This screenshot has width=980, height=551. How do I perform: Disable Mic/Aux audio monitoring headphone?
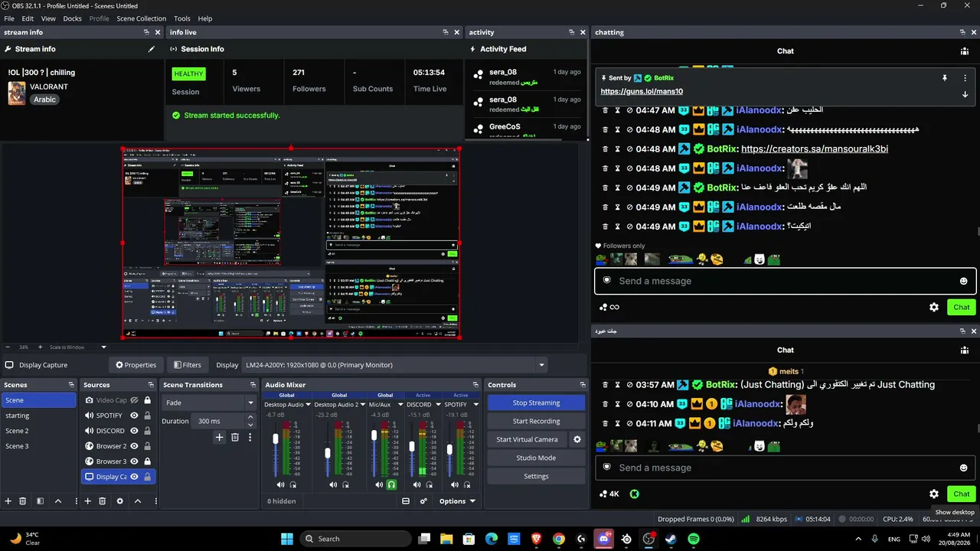click(391, 484)
